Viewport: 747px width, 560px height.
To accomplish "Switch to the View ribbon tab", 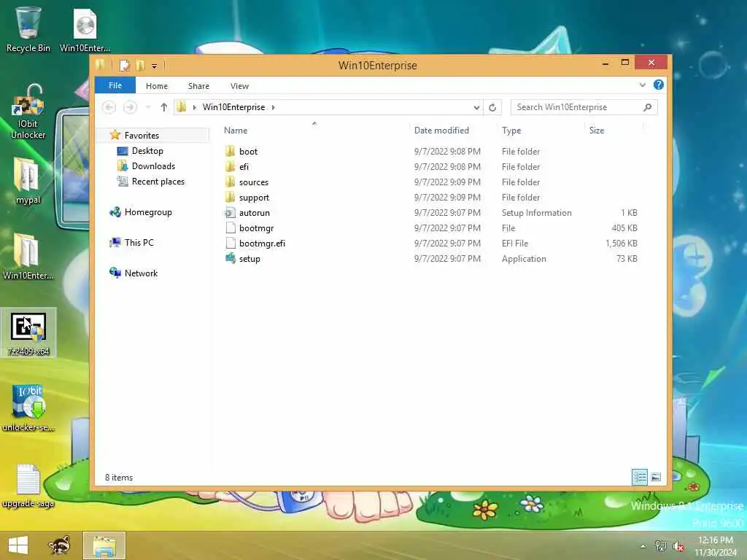I will [239, 86].
